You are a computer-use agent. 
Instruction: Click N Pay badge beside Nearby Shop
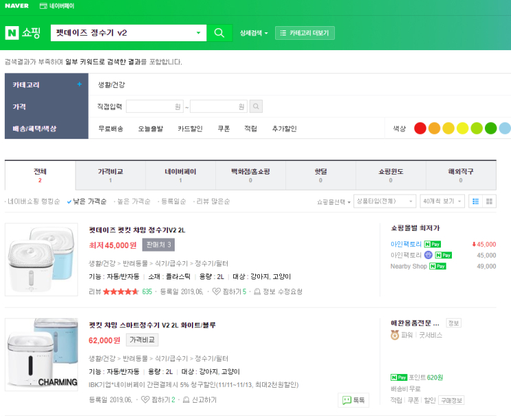point(437,266)
